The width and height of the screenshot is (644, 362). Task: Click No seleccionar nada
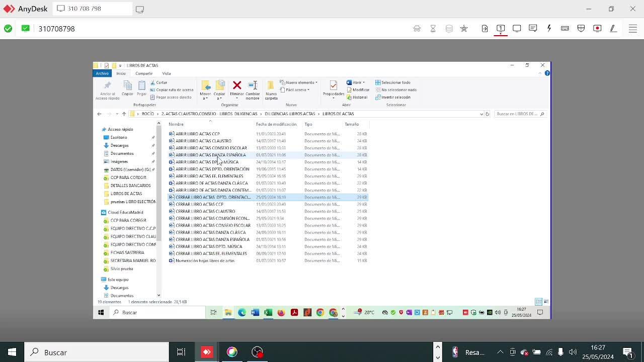[x=396, y=90]
